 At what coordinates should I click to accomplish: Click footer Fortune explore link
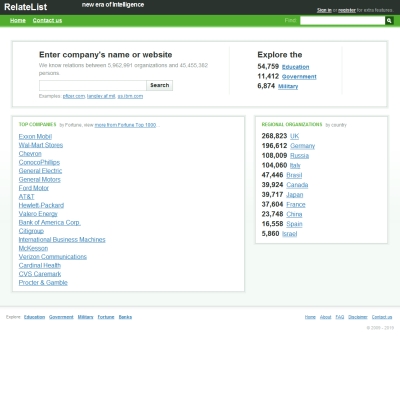click(106, 317)
